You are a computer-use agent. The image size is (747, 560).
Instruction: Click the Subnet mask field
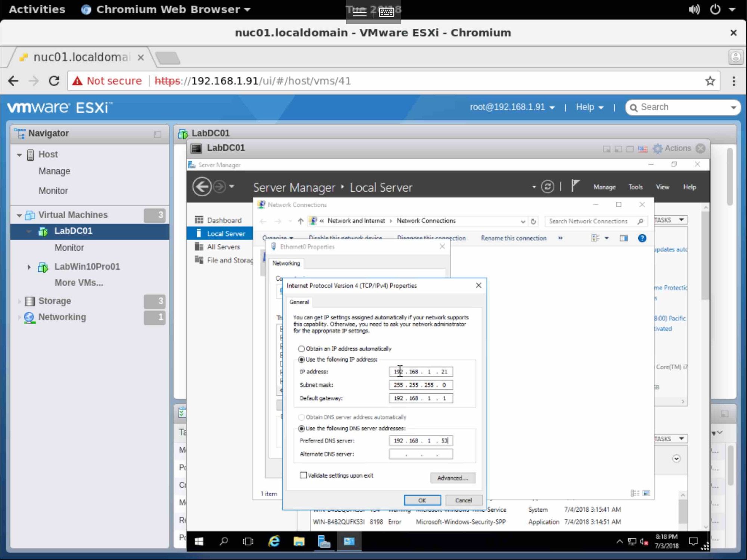(421, 385)
